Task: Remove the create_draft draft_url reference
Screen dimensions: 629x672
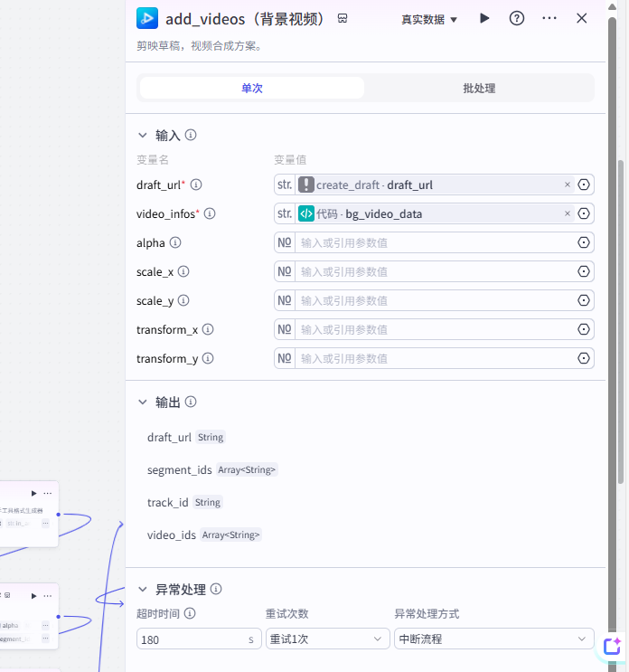Action: (x=568, y=185)
